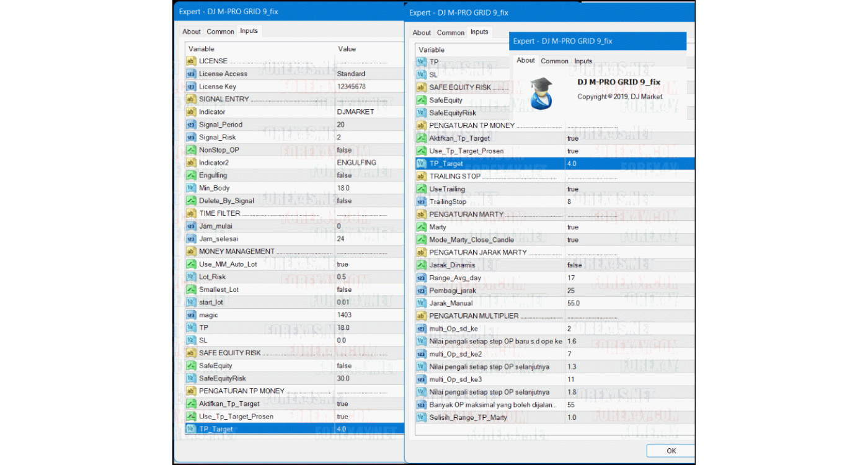Open the UseTrailing true value dropdown
This screenshot has width=868, height=465.
coord(572,189)
